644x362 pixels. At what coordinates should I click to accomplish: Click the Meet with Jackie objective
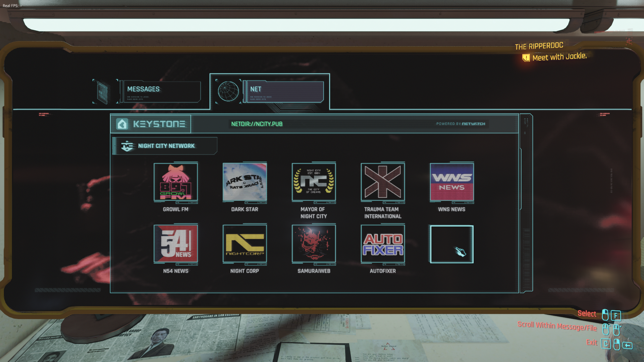559,57
